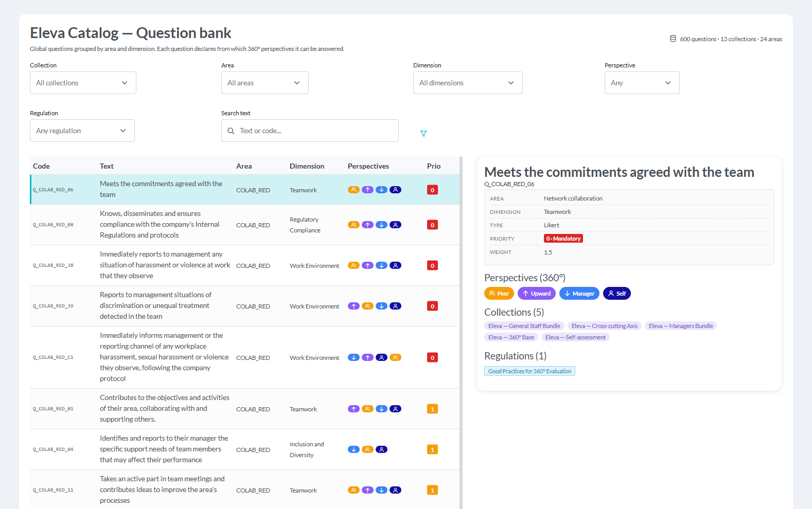Click Self icon in Q_COLAB_RED_04 row
The height and width of the screenshot is (509, 812).
[x=381, y=449]
